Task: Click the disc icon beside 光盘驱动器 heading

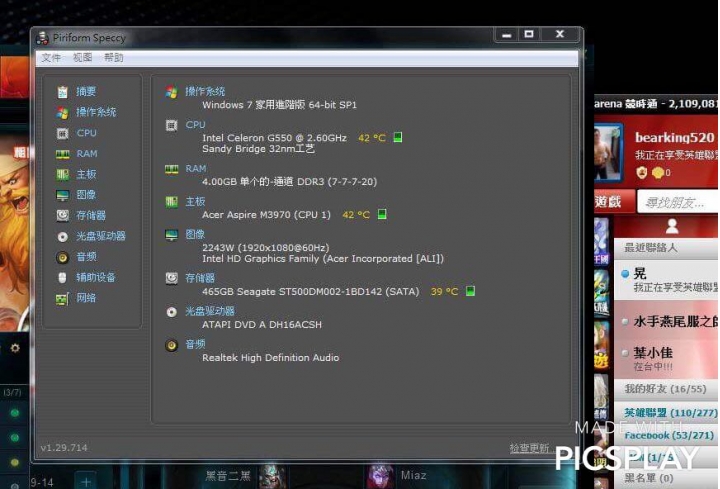Action: pyautogui.click(x=172, y=312)
